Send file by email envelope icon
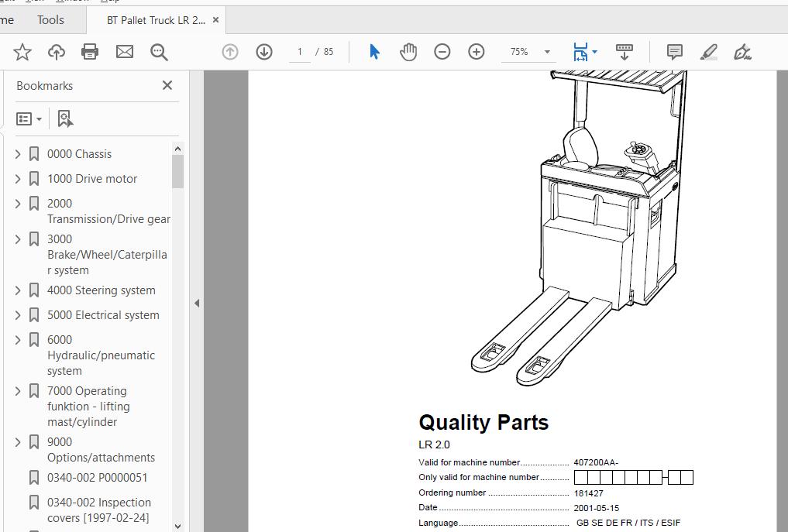This screenshot has height=532, width=788. [x=125, y=52]
